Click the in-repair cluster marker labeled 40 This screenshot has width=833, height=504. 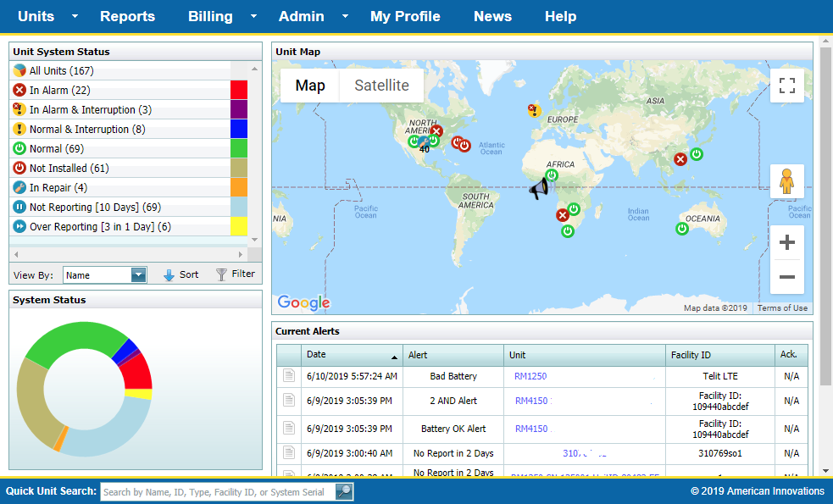click(x=424, y=143)
